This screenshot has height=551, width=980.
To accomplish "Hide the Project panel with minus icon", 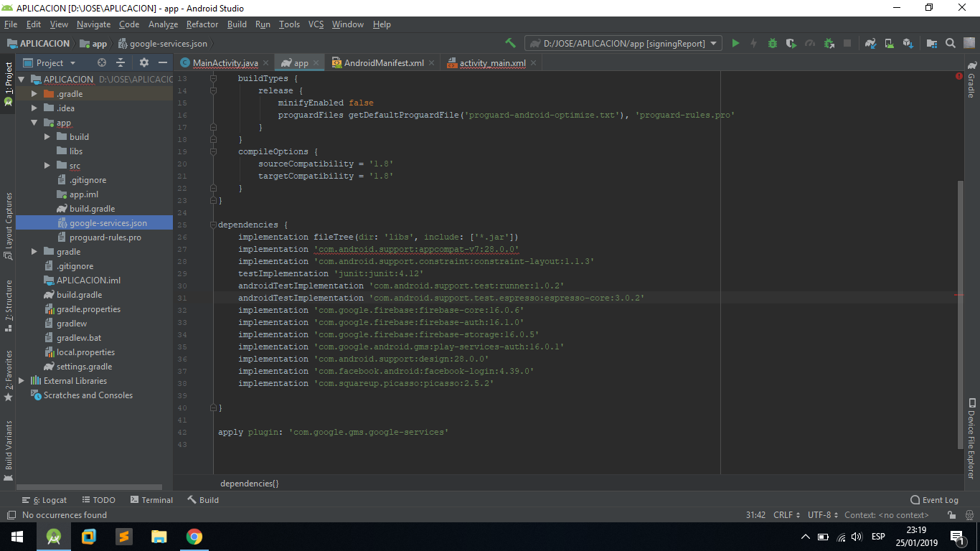I will 163,62.
